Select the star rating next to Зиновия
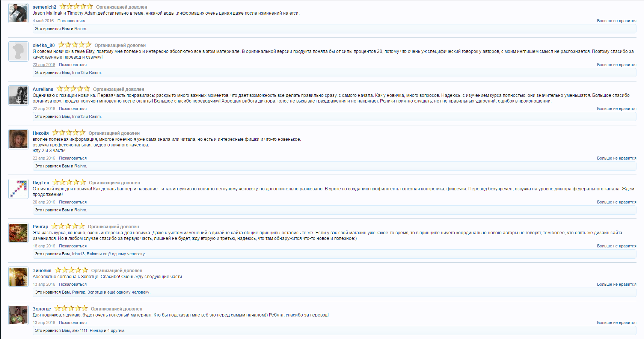The height and width of the screenshot is (339, 644). pos(71,270)
